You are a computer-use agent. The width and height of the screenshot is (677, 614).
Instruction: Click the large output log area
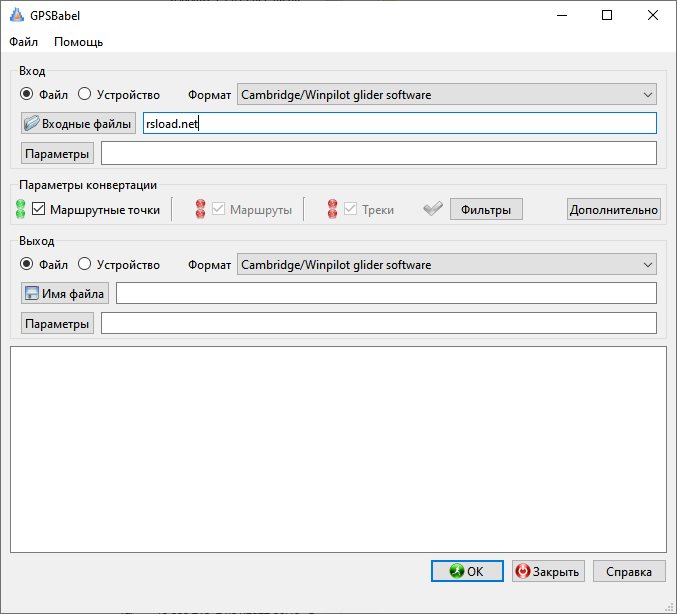pos(338,449)
